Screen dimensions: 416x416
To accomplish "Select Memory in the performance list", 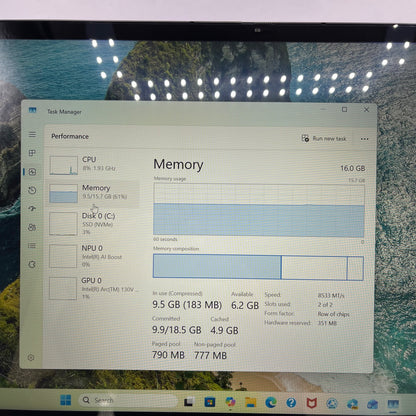I will tap(93, 193).
